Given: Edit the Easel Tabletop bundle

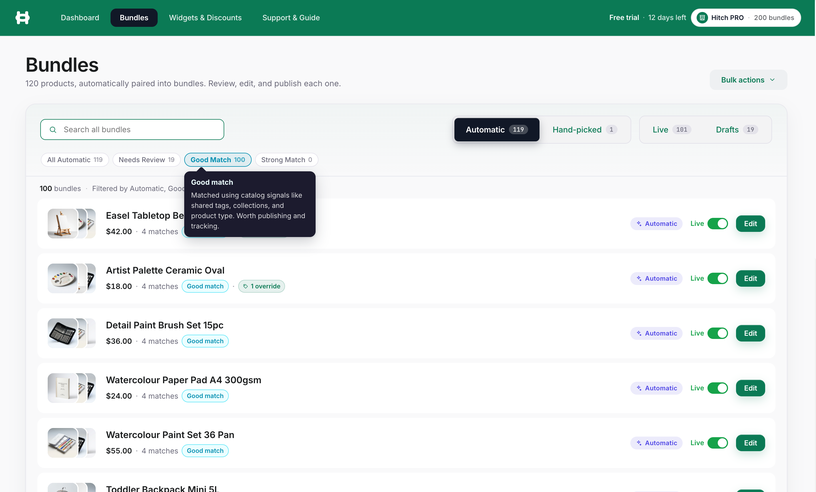Looking at the screenshot, I should click(750, 224).
